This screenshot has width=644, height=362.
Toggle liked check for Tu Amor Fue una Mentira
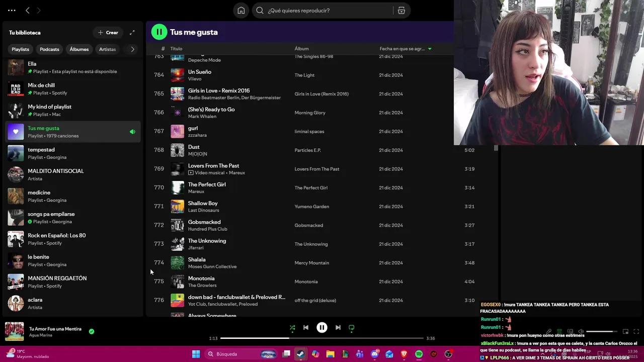92,331
